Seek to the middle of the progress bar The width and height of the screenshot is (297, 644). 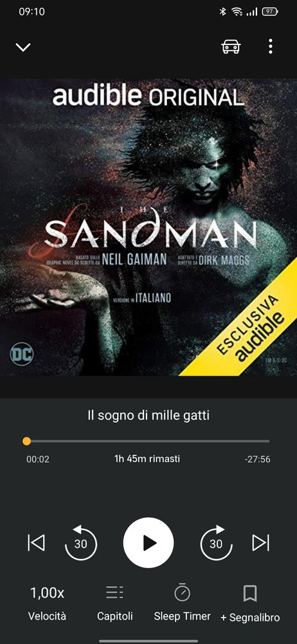(x=148, y=441)
